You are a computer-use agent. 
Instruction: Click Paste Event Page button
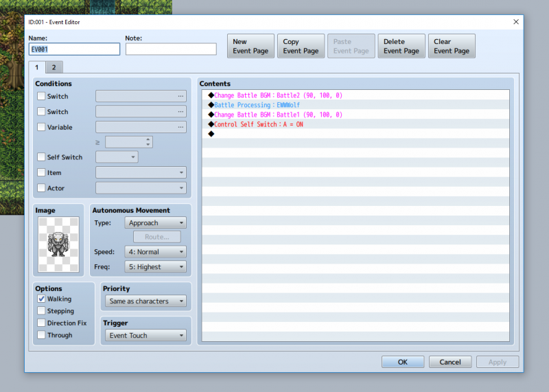(x=351, y=46)
